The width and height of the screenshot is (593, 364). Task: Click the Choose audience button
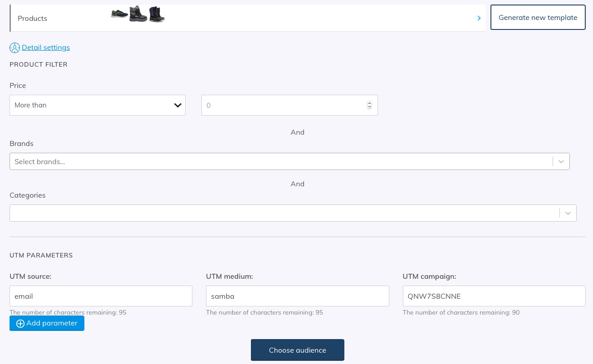[297, 350]
